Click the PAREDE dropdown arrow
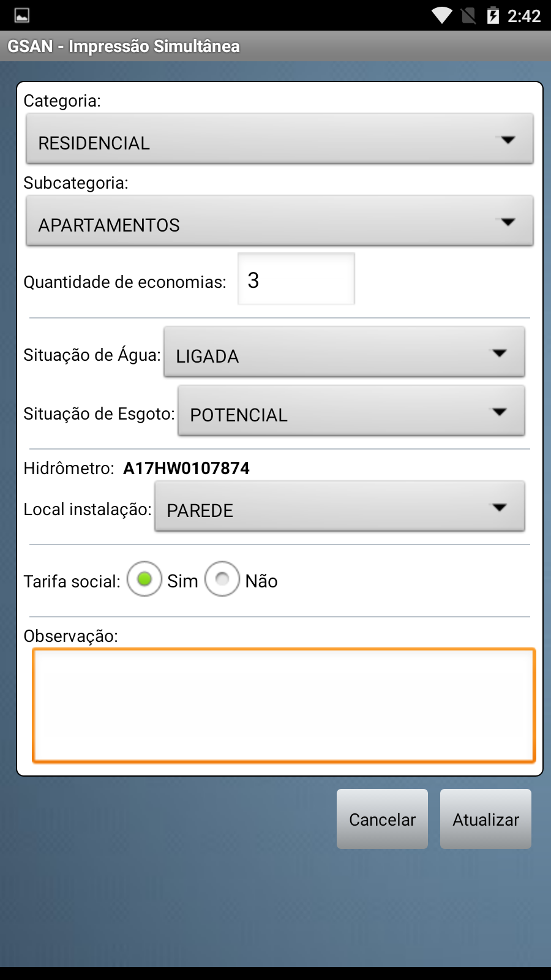The image size is (551, 980). (x=500, y=508)
